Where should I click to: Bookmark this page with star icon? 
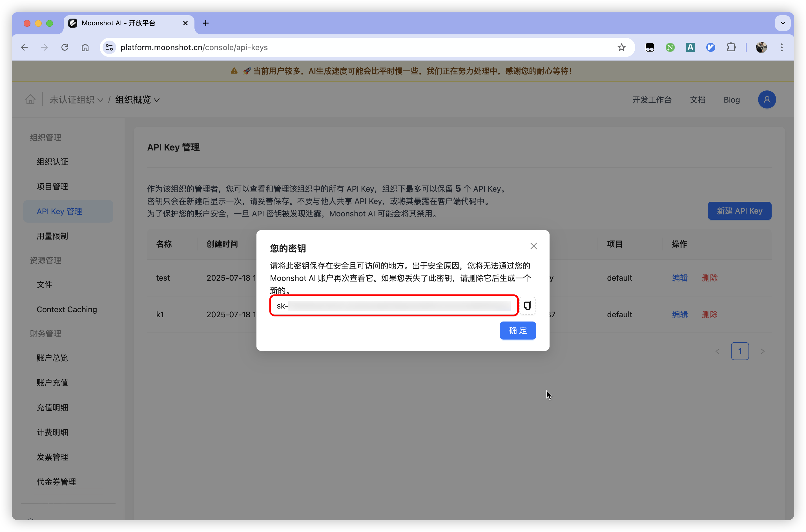pos(621,48)
